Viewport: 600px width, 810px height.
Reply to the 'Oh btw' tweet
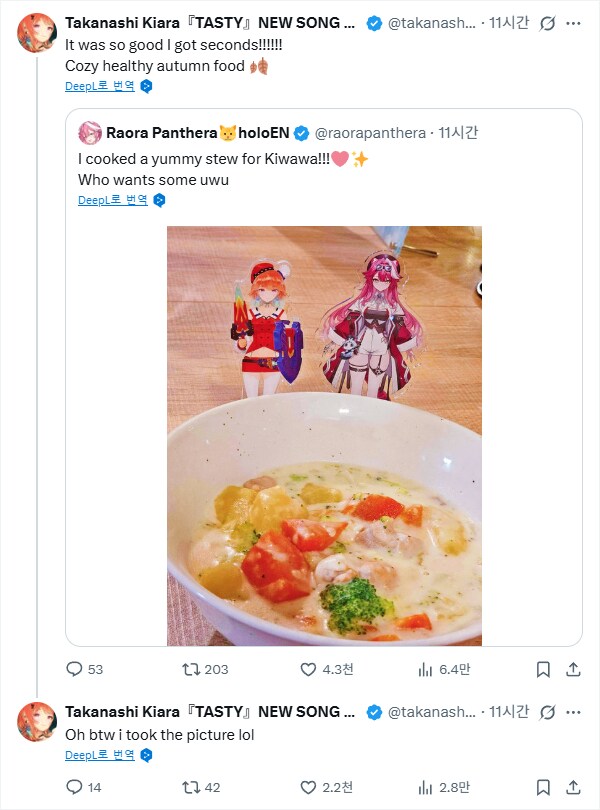[74, 787]
